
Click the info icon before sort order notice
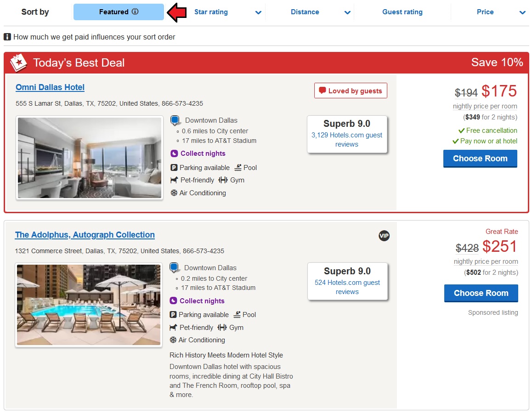pyautogui.click(x=7, y=37)
